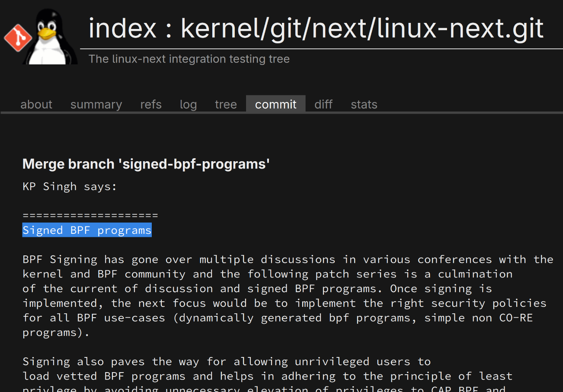Open the index link in the header

(x=122, y=29)
